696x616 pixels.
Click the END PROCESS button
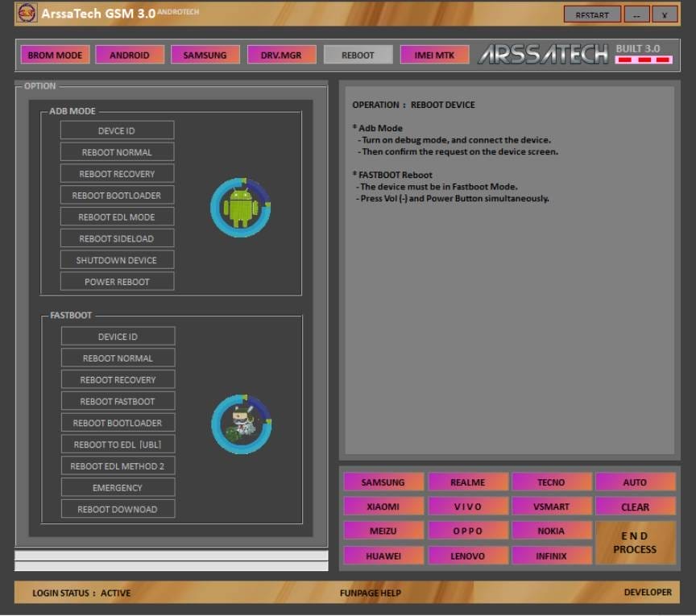point(635,543)
